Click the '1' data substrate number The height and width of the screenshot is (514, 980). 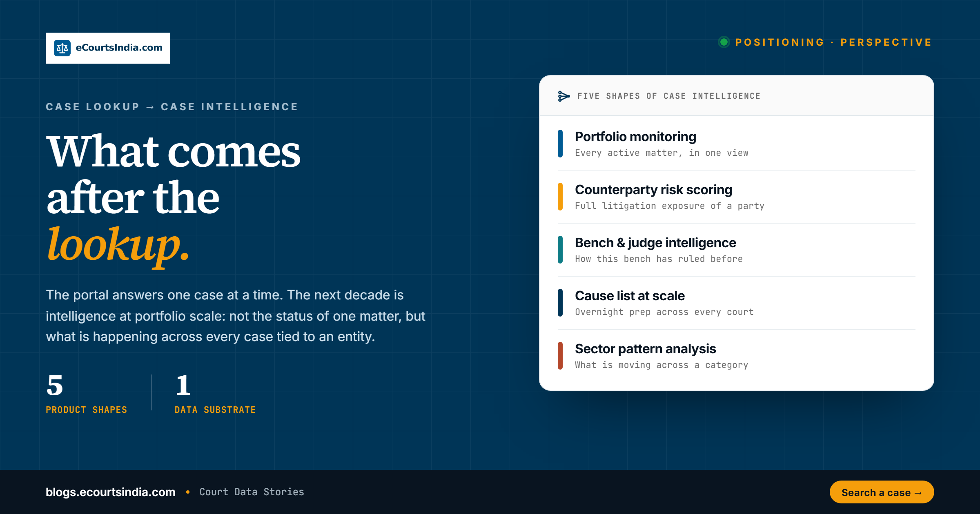pos(183,385)
